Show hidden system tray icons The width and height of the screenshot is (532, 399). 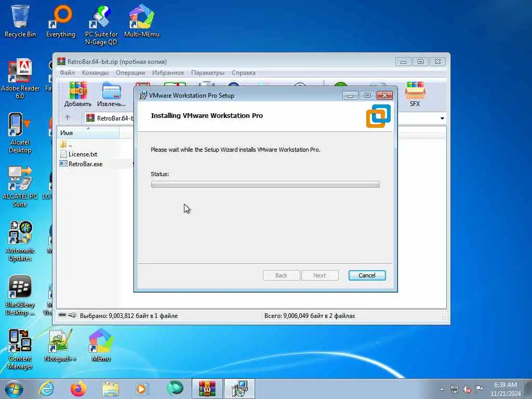[x=442, y=389]
